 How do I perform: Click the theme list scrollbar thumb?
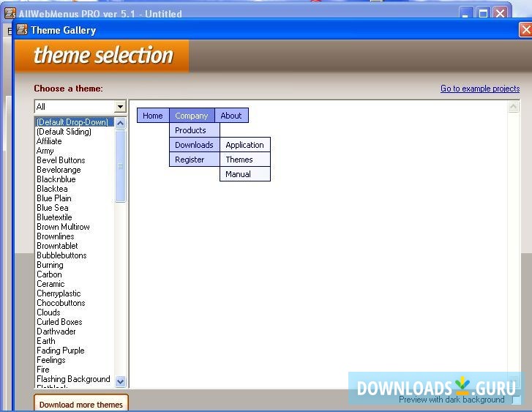coord(120,166)
